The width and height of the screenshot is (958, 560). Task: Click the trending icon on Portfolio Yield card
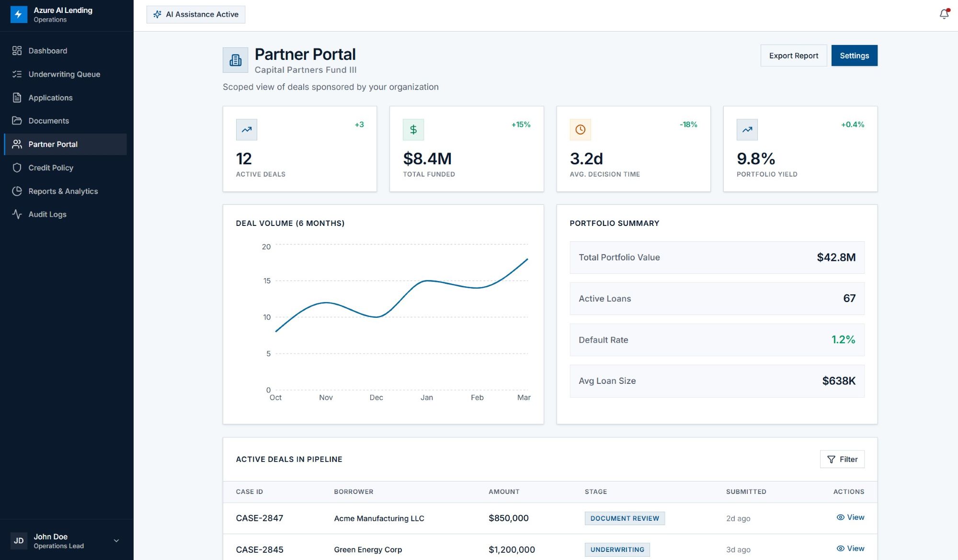click(747, 130)
